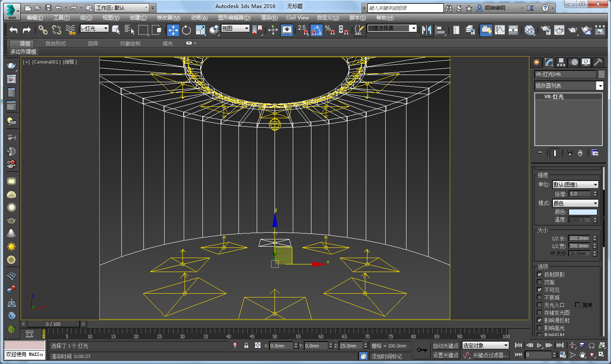Open the 视图 reference coordinate dropdown
The width and height of the screenshot is (611, 364).
(x=235, y=28)
